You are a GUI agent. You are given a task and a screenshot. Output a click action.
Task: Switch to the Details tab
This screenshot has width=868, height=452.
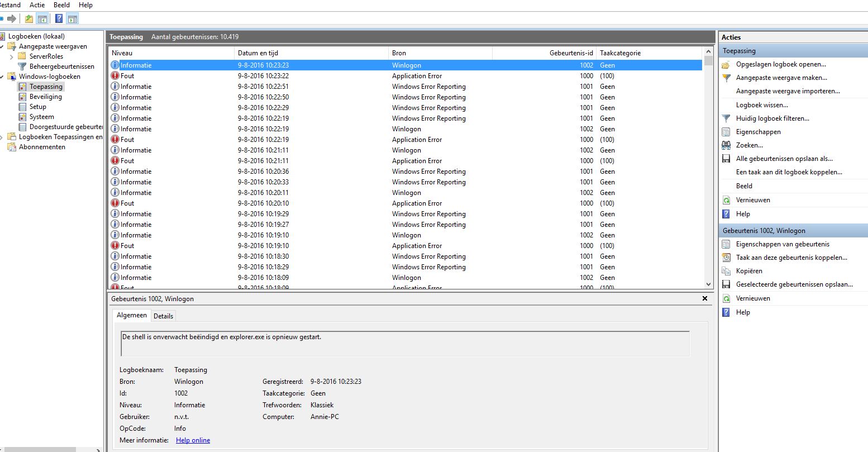163,316
